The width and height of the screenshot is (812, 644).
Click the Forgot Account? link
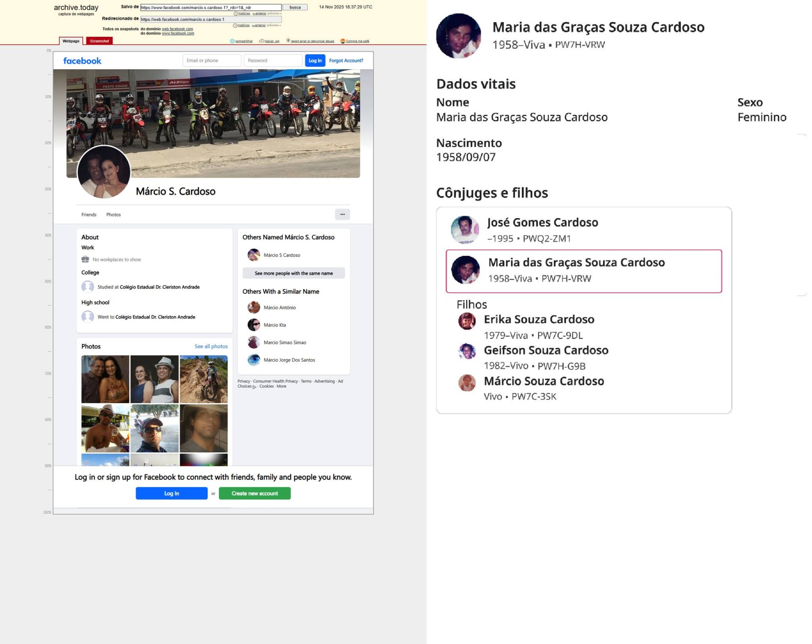pos(346,61)
